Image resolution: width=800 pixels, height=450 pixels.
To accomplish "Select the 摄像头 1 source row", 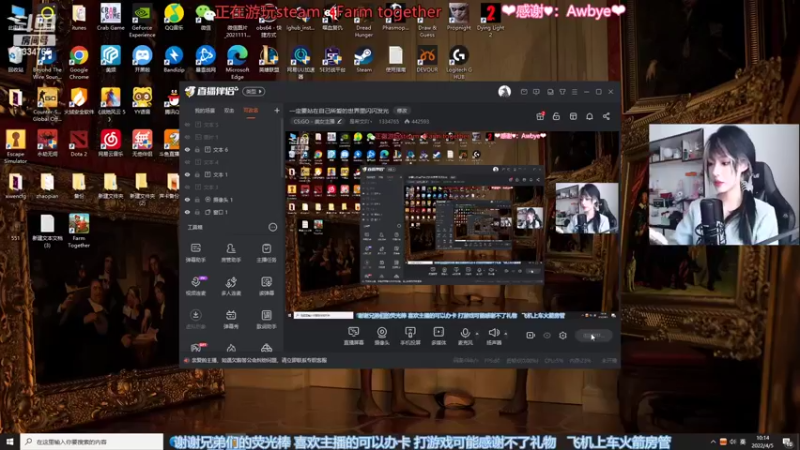I will pos(232,199).
